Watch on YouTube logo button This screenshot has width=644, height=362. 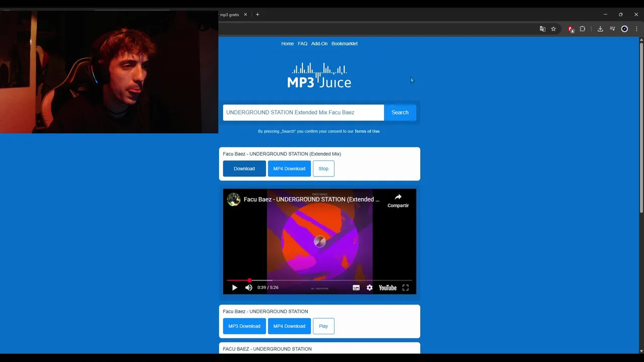[387, 288]
